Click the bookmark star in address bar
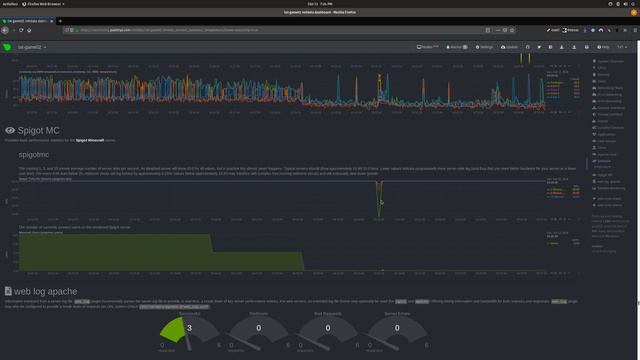 (x=512, y=30)
